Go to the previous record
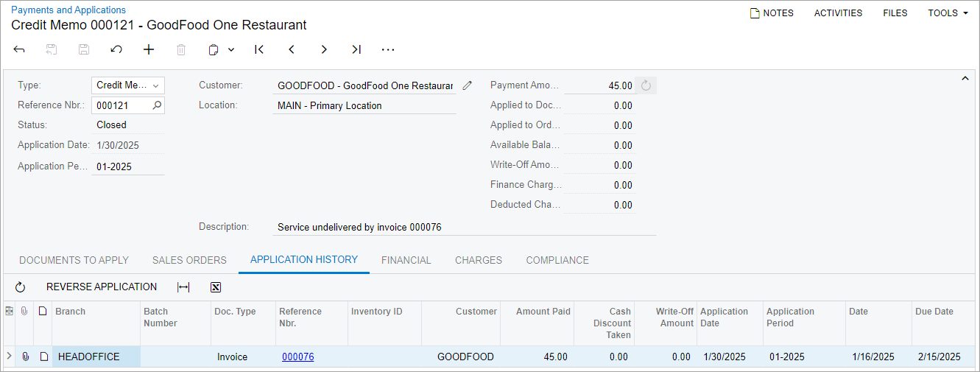980x372 pixels. tap(292, 49)
